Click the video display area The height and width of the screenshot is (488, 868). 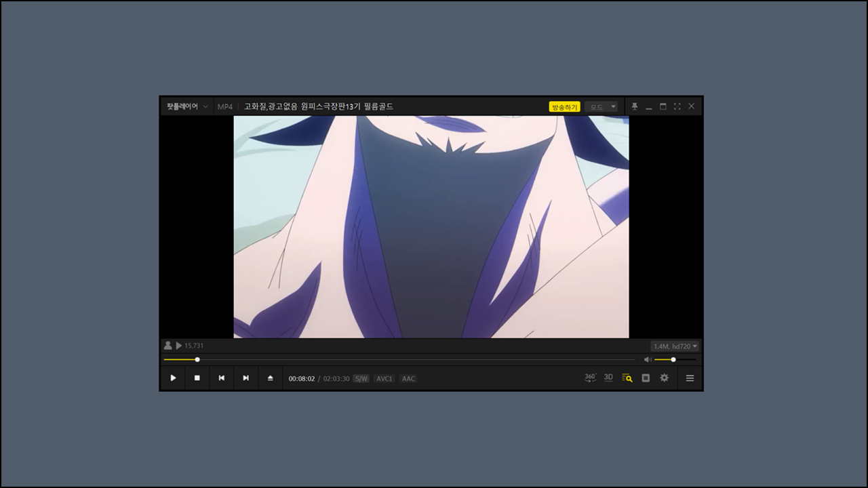click(431, 227)
